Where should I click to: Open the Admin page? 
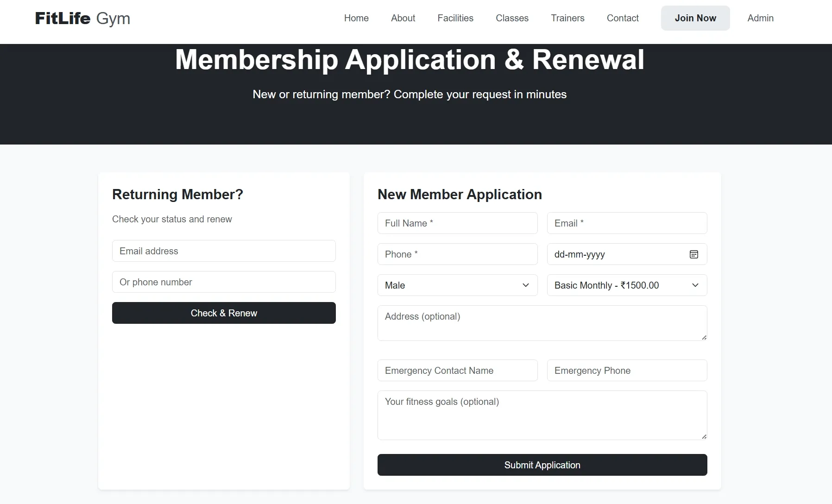tap(760, 18)
